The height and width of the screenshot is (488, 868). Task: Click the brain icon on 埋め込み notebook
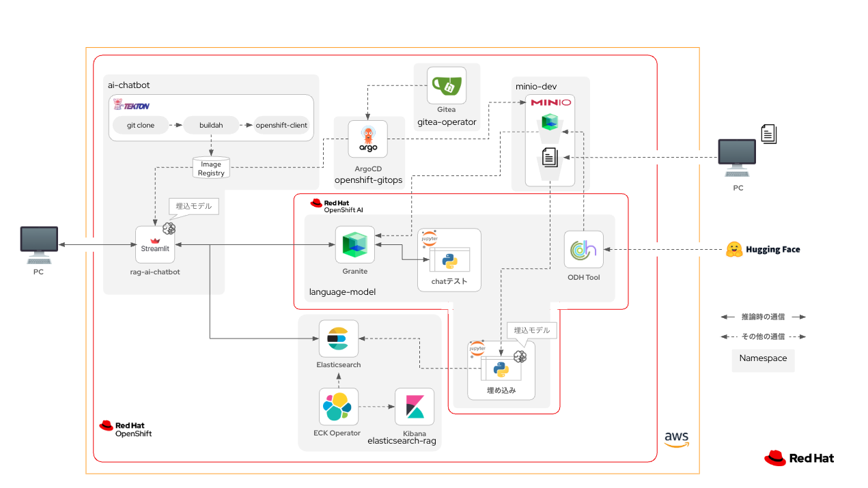[520, 356]
